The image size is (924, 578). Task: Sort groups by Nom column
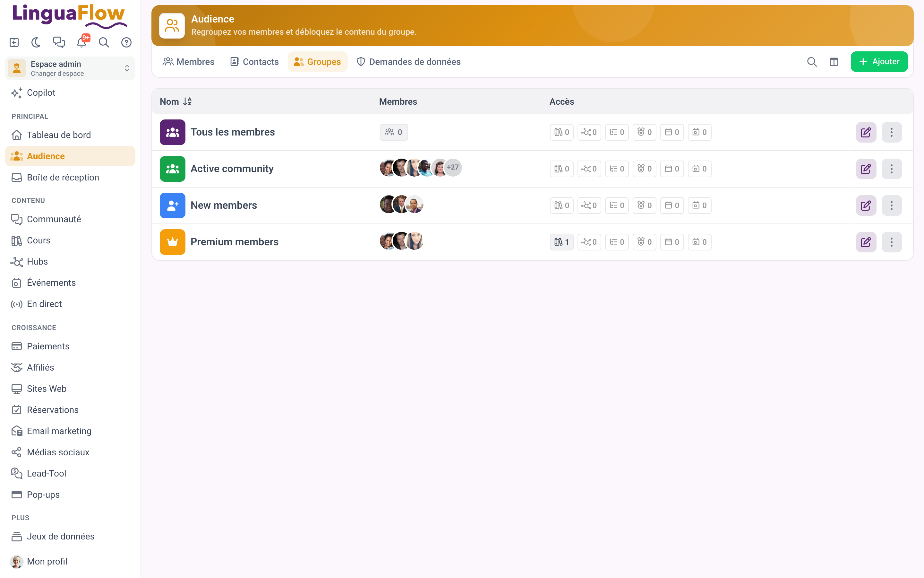176,102
